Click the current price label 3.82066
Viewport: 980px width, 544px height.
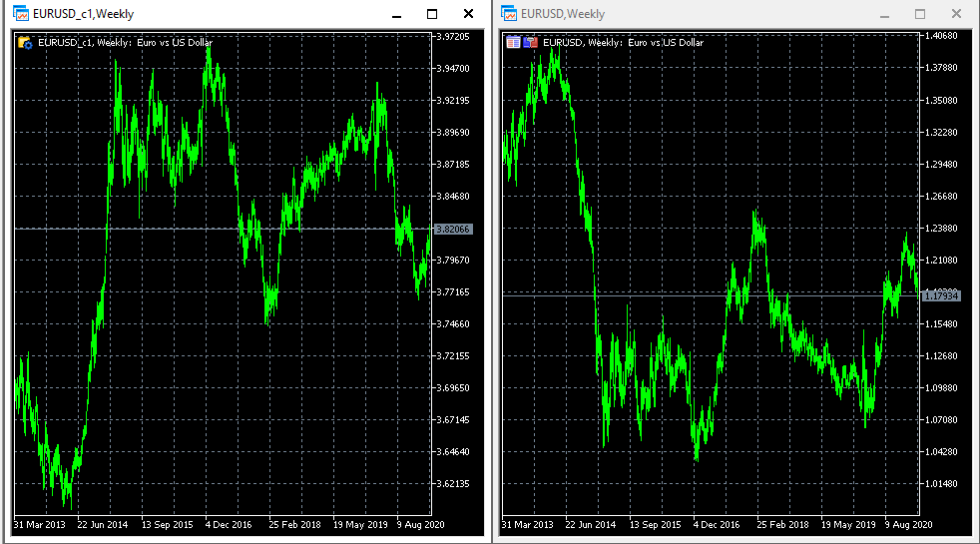(x=453, y=229)
